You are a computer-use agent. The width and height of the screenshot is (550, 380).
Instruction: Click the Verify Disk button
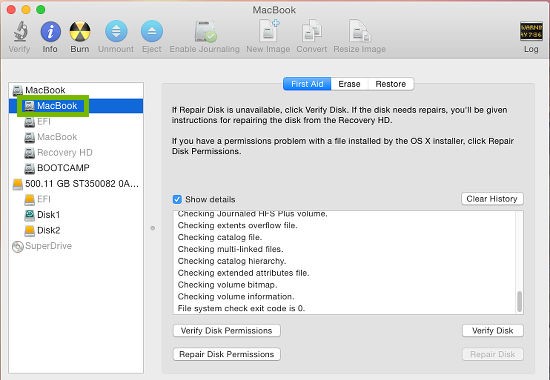click(x=492, y=331)
